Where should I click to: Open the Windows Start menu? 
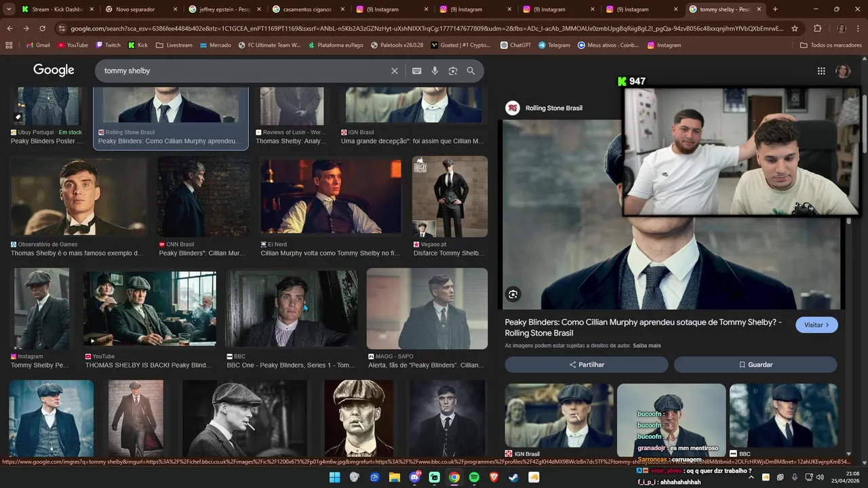point(334,477)
